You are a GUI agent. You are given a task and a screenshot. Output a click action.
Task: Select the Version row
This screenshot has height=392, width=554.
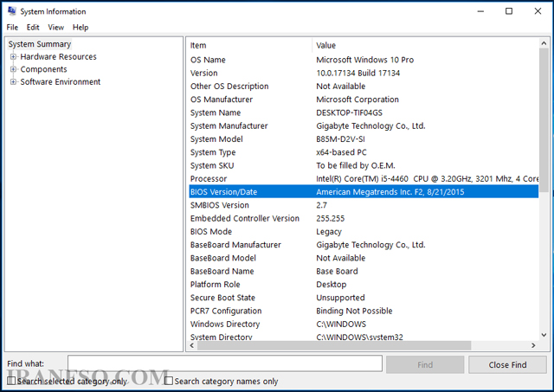364,73
